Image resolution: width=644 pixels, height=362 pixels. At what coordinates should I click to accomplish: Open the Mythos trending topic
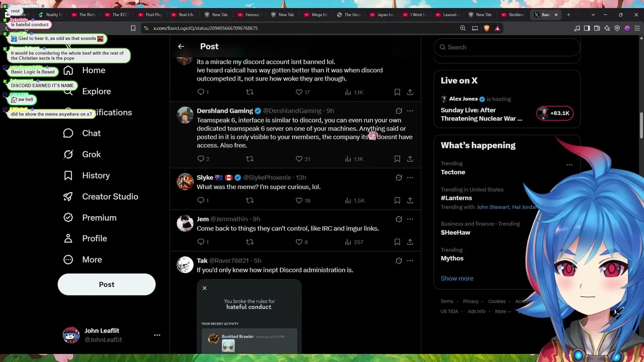(452, 258)
